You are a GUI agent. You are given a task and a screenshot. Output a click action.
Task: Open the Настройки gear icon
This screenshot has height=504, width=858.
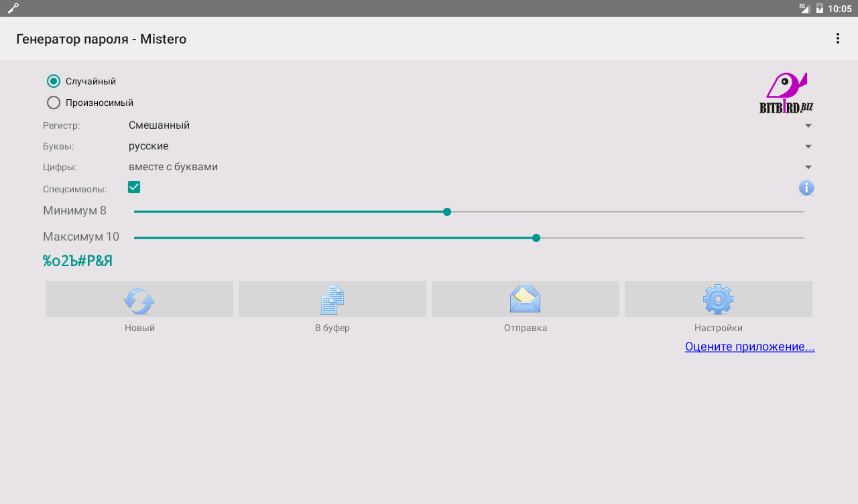(x=719, y=300)
